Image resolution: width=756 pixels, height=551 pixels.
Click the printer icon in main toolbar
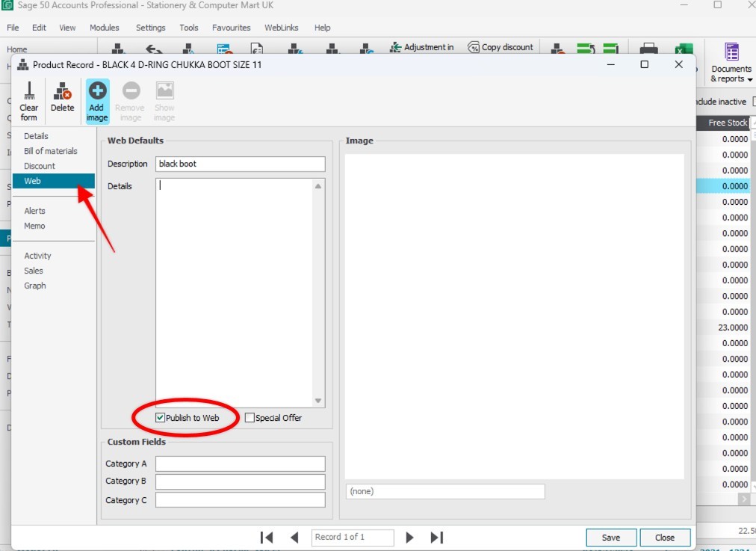pyautogui.click(x=648, y=49)
